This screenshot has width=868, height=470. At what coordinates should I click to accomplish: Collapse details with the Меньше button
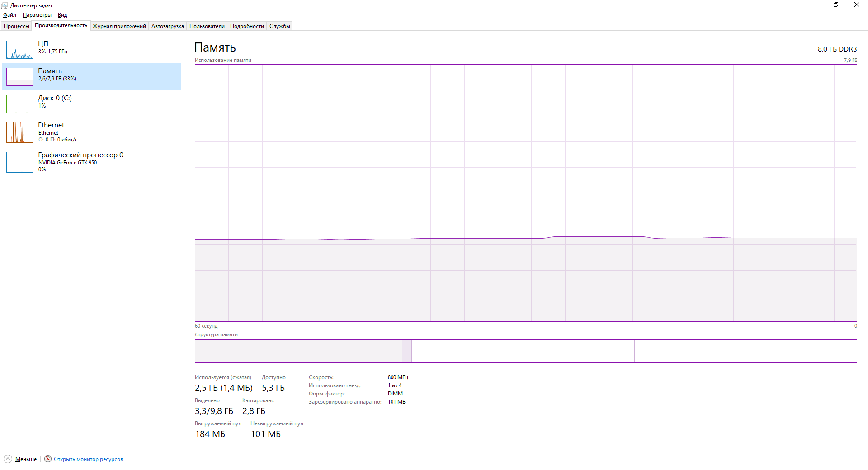coord(21,459)
